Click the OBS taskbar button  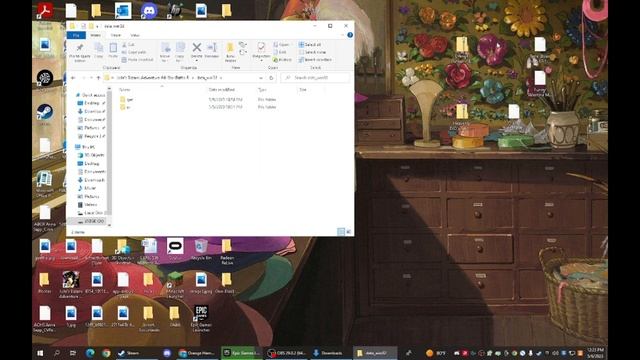click(287, 353)
